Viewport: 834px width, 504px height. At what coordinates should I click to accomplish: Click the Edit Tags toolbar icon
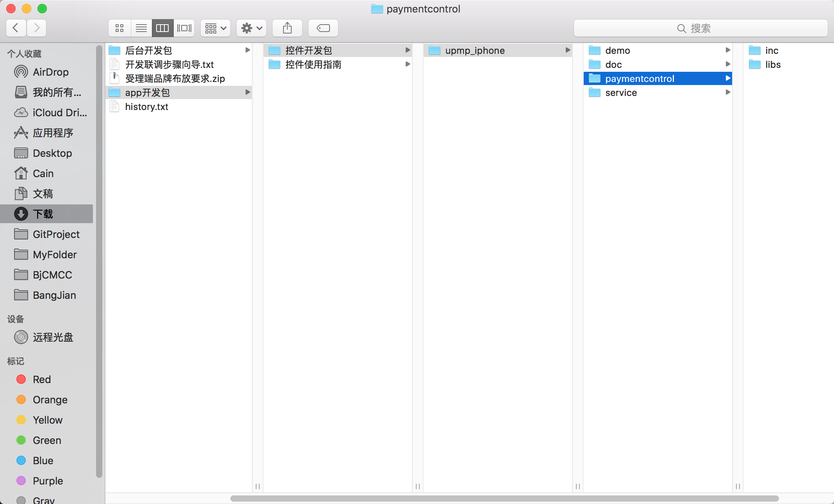point(323,28)
